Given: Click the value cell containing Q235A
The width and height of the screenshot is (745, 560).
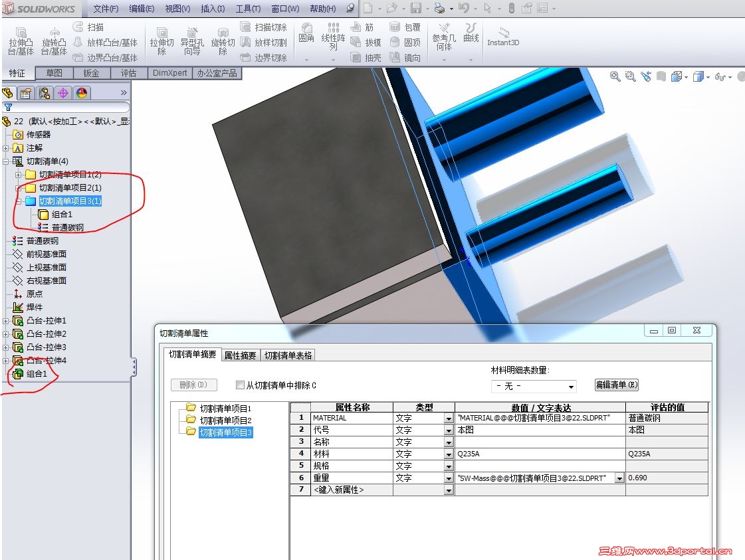Looking at the screenshot, I should coord(540,454).
